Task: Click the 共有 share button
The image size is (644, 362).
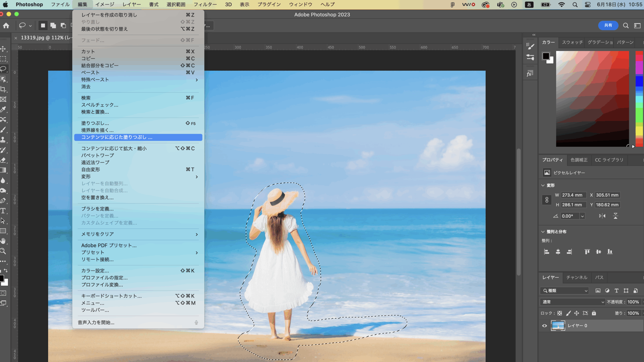Action: click(x=608, y=25)
